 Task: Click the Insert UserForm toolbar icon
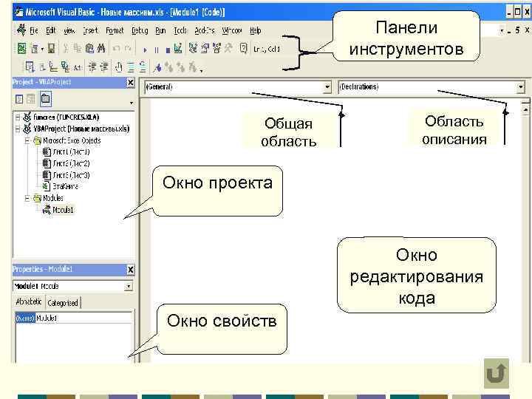tap(34, 49)
